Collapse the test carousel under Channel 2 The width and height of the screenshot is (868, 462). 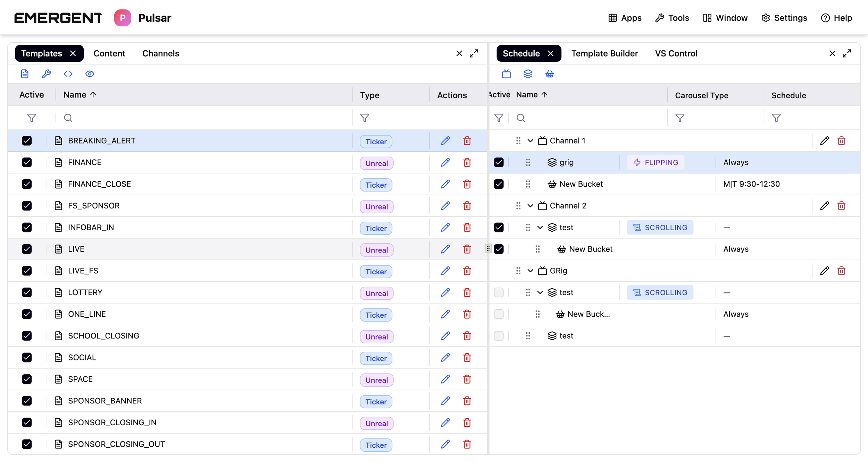tap(540, 228)
